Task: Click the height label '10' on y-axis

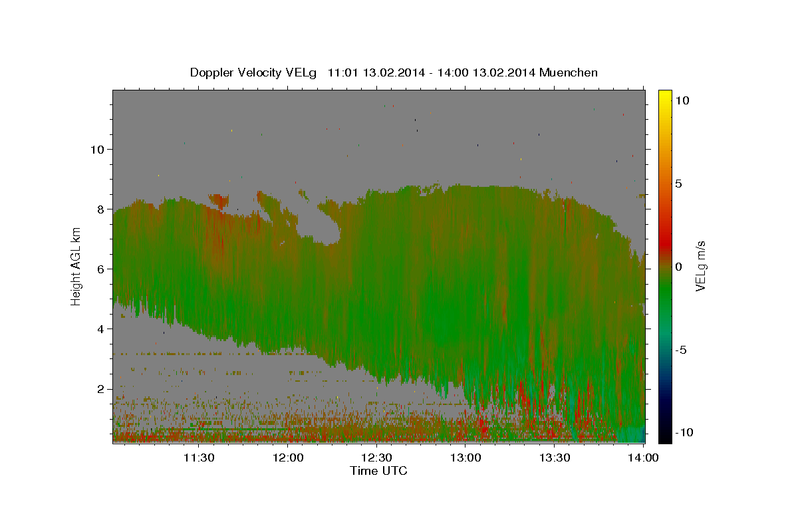Action: tap(97, 149)
